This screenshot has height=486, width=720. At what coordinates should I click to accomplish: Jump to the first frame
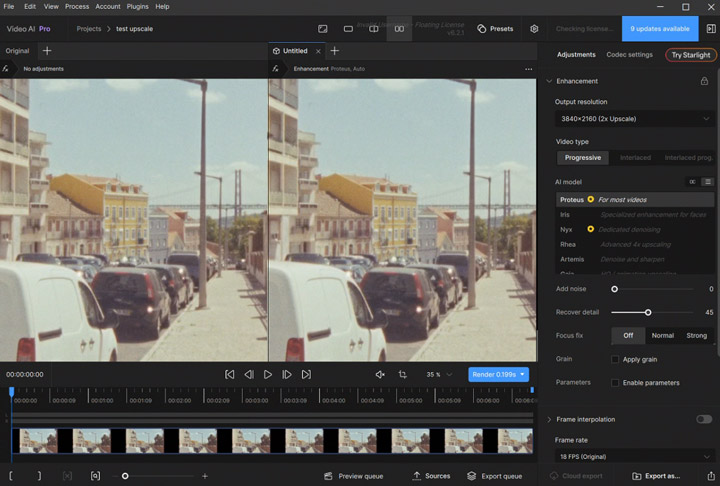229,374
